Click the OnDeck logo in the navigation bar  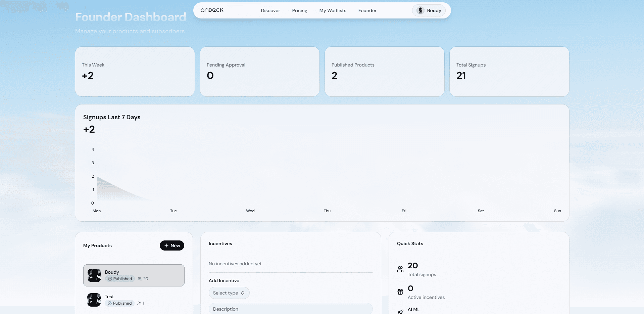point(212,10)
